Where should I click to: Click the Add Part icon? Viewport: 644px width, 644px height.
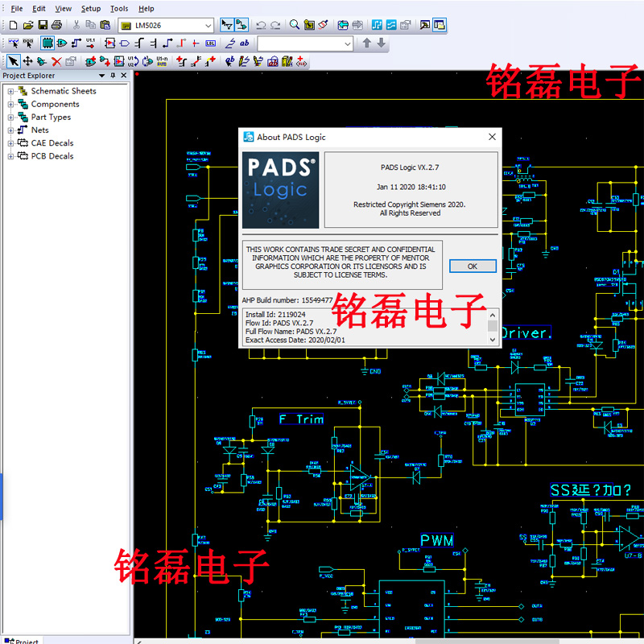(90, 62)
